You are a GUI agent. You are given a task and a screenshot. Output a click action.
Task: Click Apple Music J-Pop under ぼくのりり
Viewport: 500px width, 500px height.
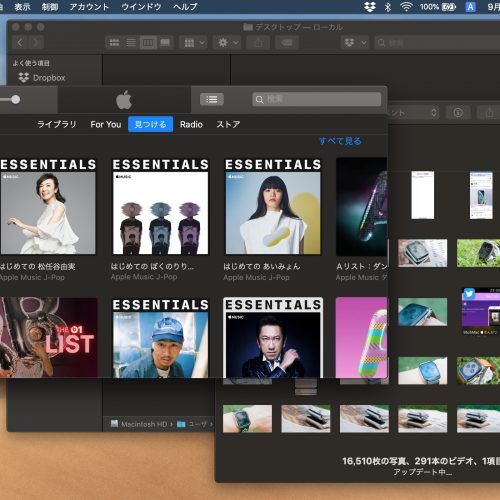(x=144, y=277)
